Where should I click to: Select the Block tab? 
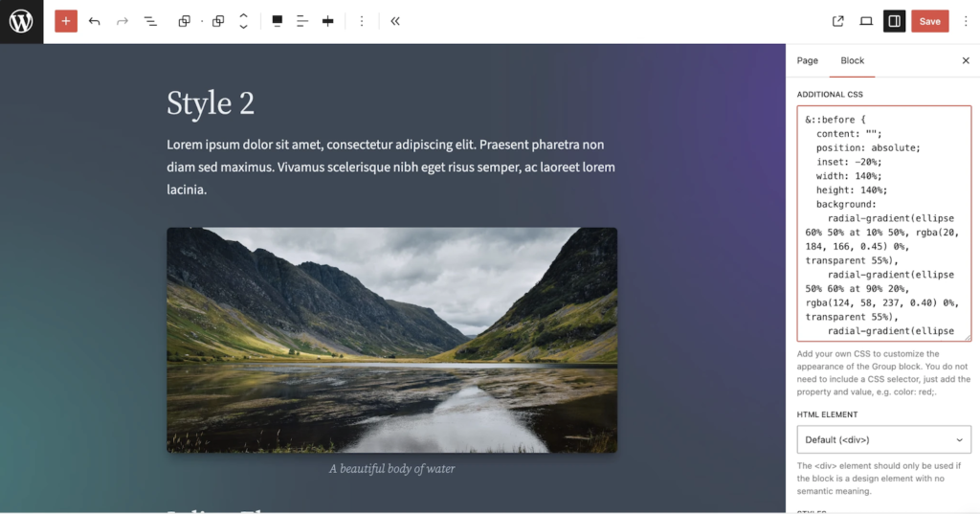pyautogui.click(x=852, y=60)
